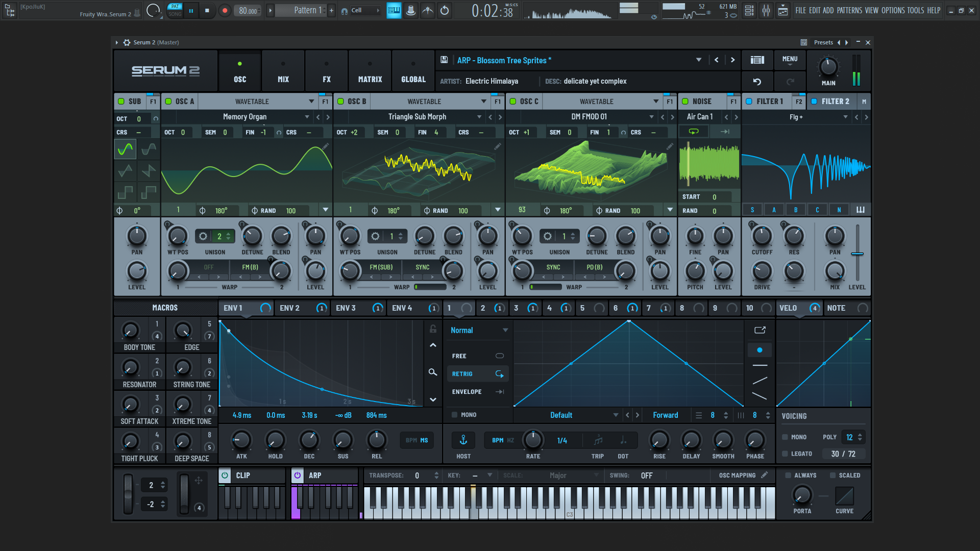Click the undo arrow icon
Image resolution: width=980 pixels, height=551 pixels.
click(x=757, y=81)
